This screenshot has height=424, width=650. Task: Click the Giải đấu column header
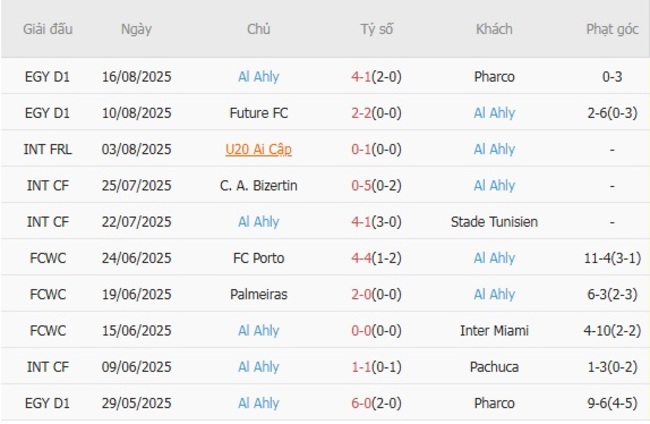pyautogui.click(x=49, y=29)
